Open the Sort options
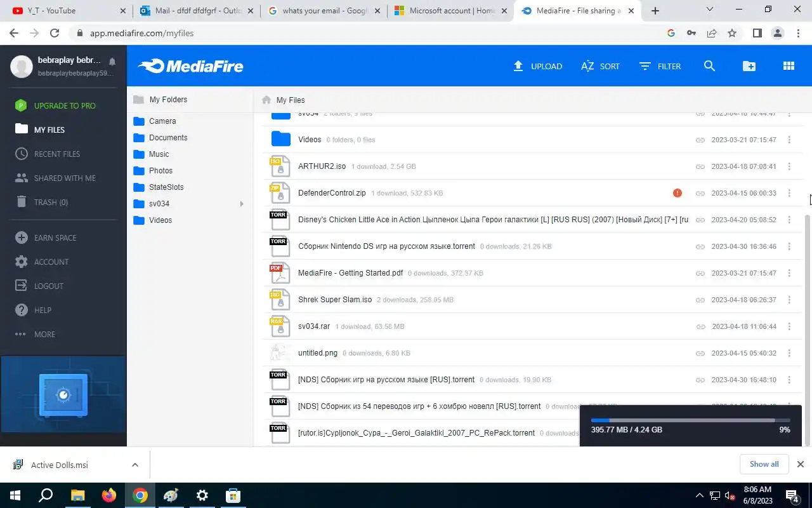The width and height of the screenshot is (812, 508). (x=600, y=66)
